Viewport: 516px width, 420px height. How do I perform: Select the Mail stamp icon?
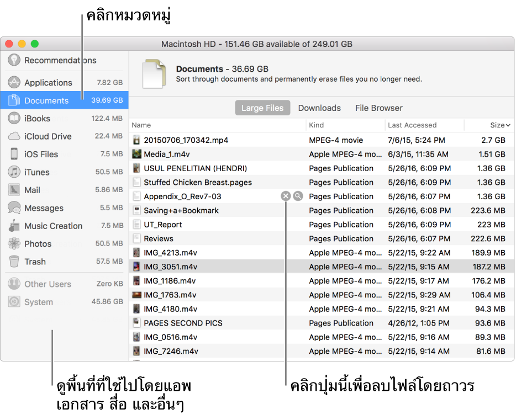tap(14, 190)
